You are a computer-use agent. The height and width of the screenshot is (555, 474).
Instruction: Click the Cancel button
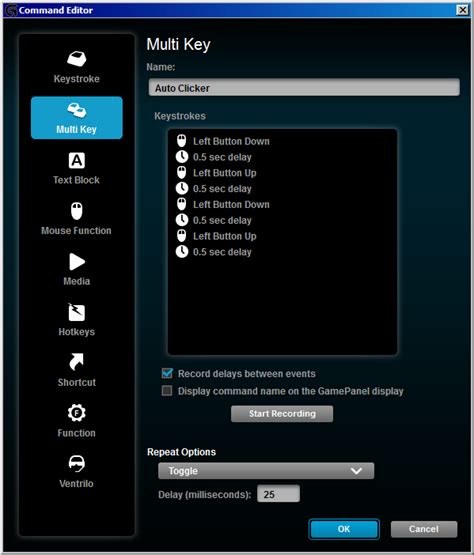click(x=424, y=529)
